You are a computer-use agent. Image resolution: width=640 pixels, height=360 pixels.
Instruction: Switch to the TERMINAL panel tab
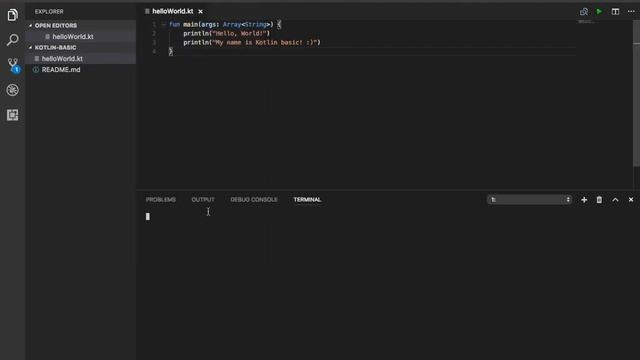tap(307, 200)
